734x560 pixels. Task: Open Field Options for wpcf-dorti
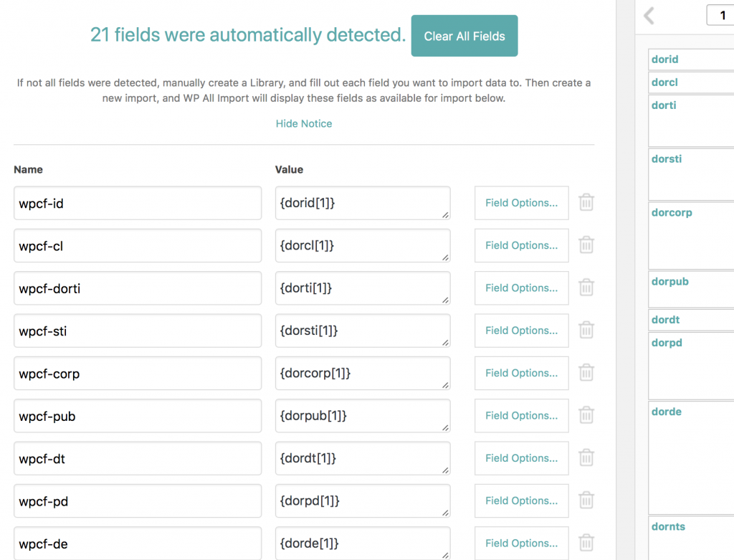[522, 288]
